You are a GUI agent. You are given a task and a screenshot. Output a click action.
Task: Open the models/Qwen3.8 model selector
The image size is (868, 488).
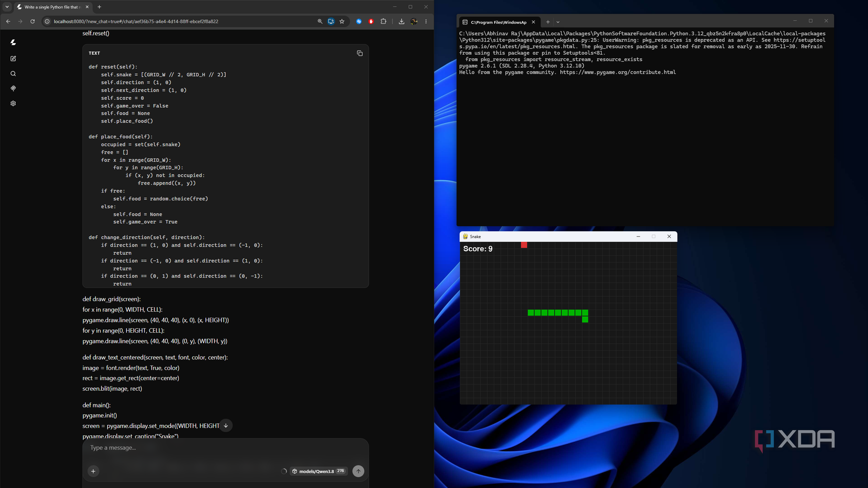318,471
